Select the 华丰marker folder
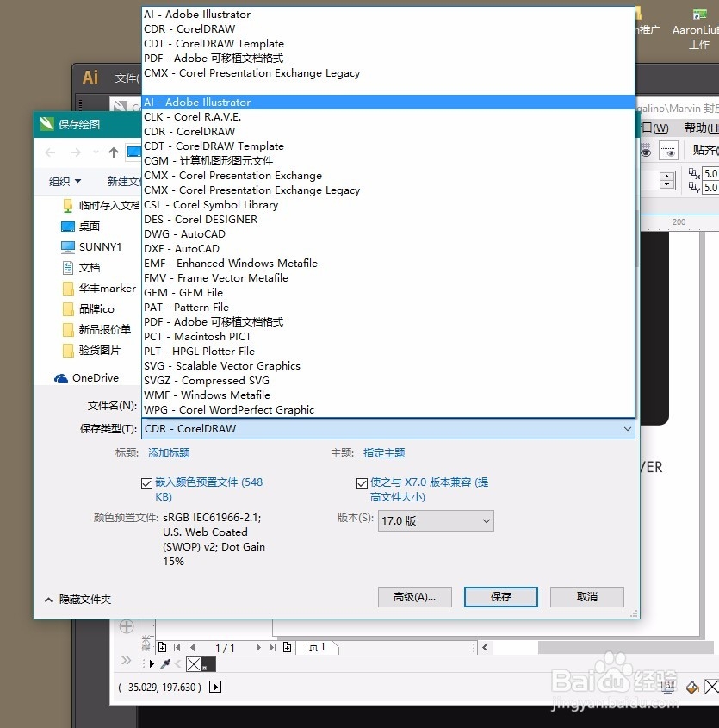The width and height of the screenshot is (719, 728). [100, 289]
